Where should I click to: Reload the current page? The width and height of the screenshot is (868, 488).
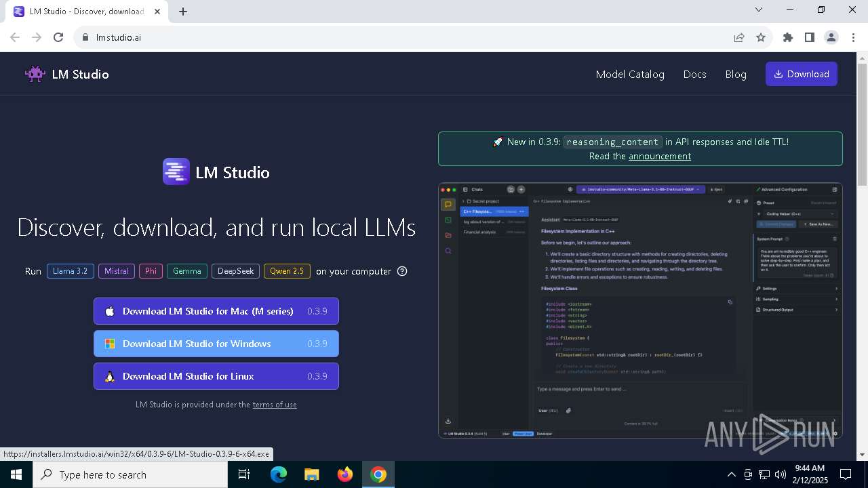point(58,37)
